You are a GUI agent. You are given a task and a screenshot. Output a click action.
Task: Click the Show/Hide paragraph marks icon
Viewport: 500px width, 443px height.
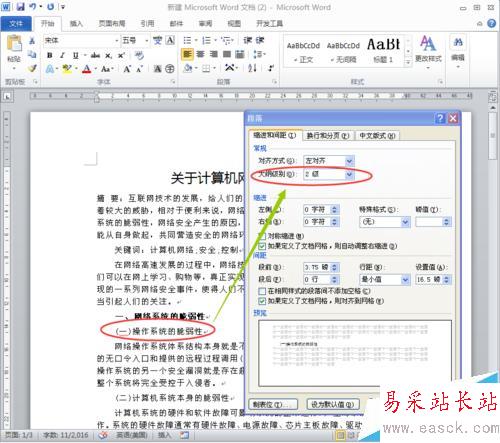click(x=271, y=68)
